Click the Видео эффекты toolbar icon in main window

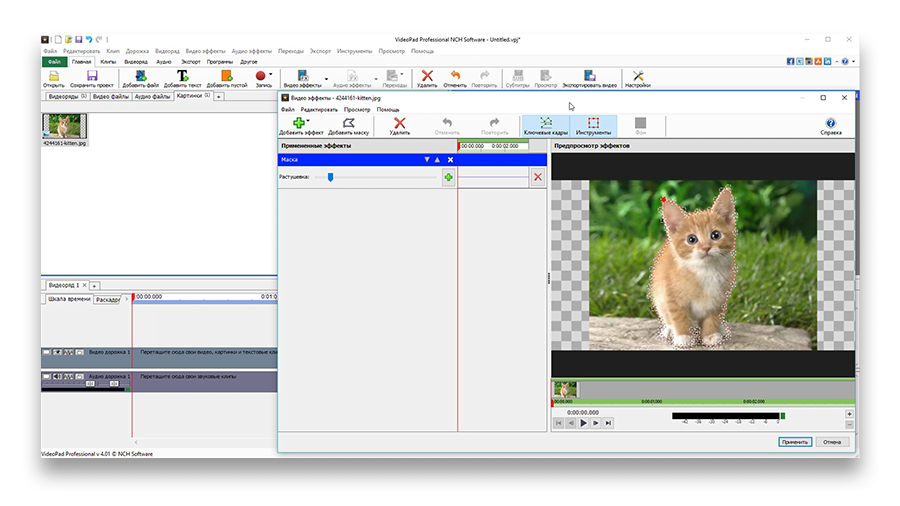point(302,76)
